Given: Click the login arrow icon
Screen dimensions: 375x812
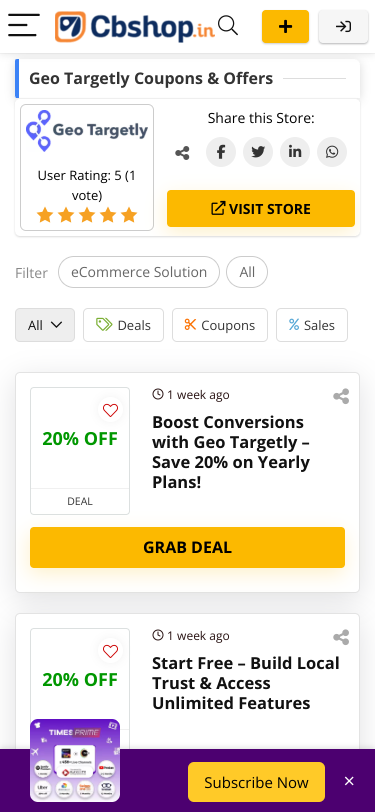Looking at the screenshot, I should [343, 26].
